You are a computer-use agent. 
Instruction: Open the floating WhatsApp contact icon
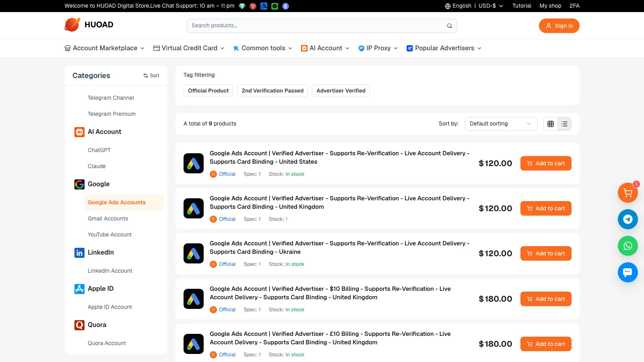tap(627, 246)
